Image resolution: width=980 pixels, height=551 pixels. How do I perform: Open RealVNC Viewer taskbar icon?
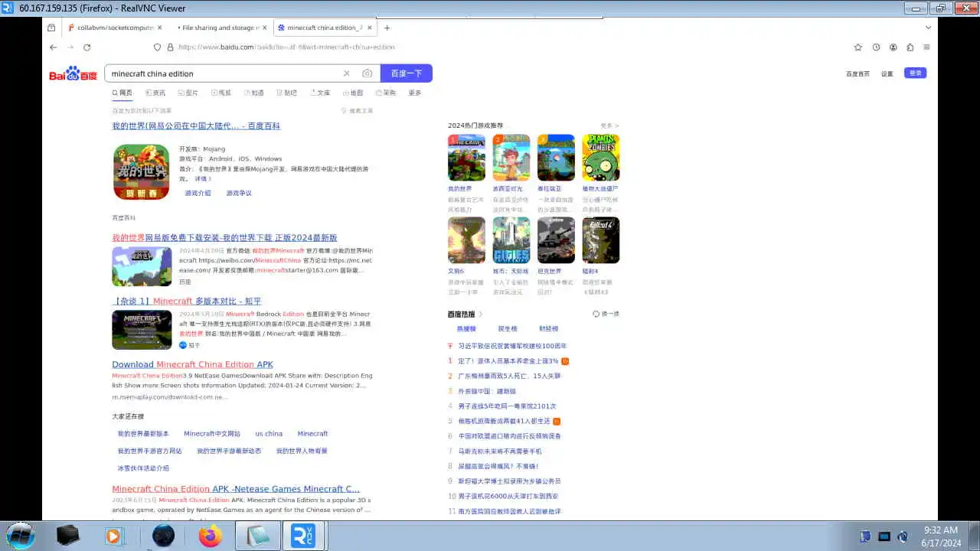point(304,536)
